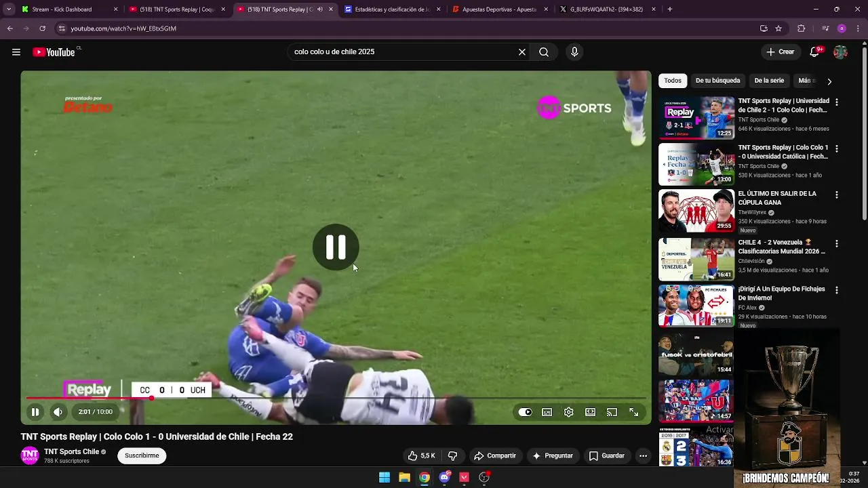Open Discord from taskbar

[x=444, y=477]
